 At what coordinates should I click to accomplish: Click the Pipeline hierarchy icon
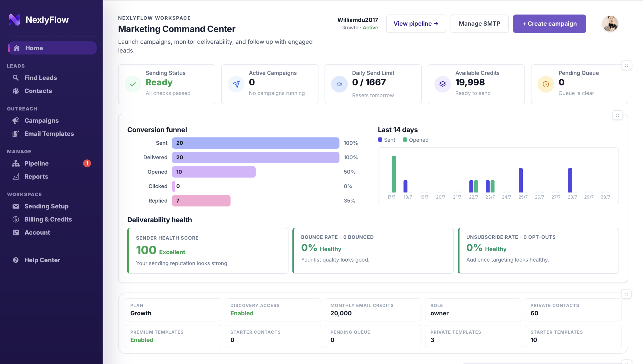[16, 163]
